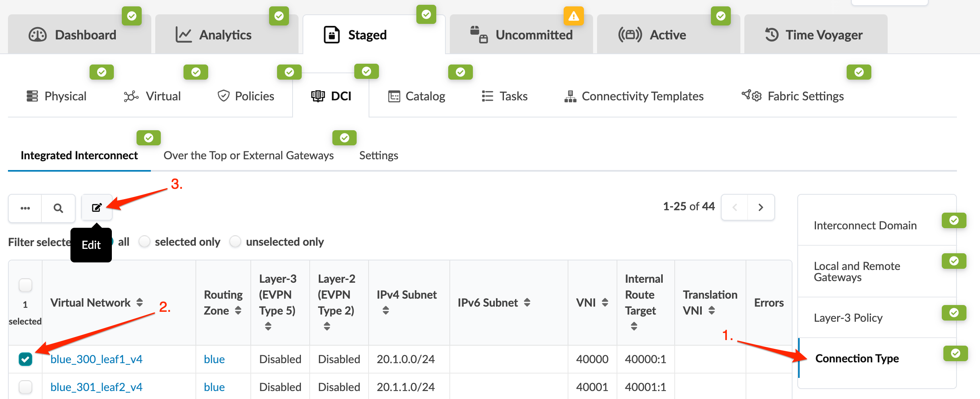Click the Edit pencil icon button
The image size is (980, 399).
click(x=97, y=207)
